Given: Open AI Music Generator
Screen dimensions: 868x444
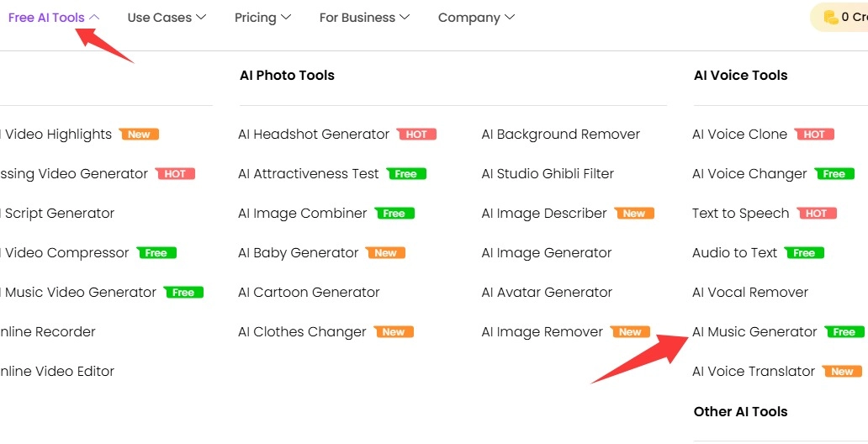Looking at the screenshot, I should click(x=754, y=332).
